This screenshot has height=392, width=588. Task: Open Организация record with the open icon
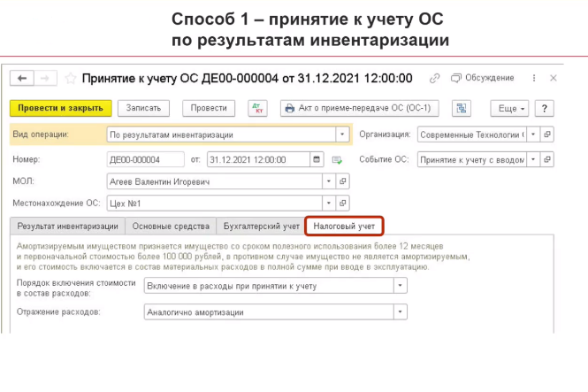pyautogui.click(x=546, y=135)
